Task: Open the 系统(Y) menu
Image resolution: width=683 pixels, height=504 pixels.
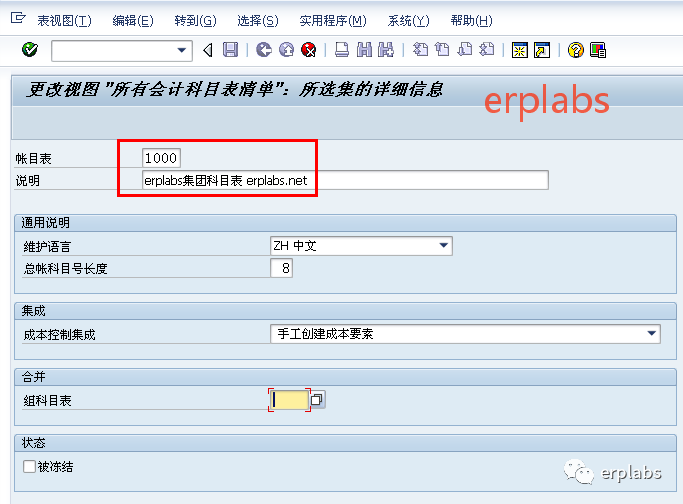Action: (409, 20)
